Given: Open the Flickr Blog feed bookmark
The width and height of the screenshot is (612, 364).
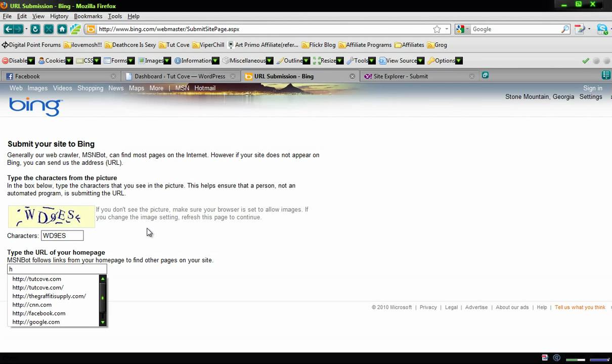Looking at the screenshot, I should point(319,45).
